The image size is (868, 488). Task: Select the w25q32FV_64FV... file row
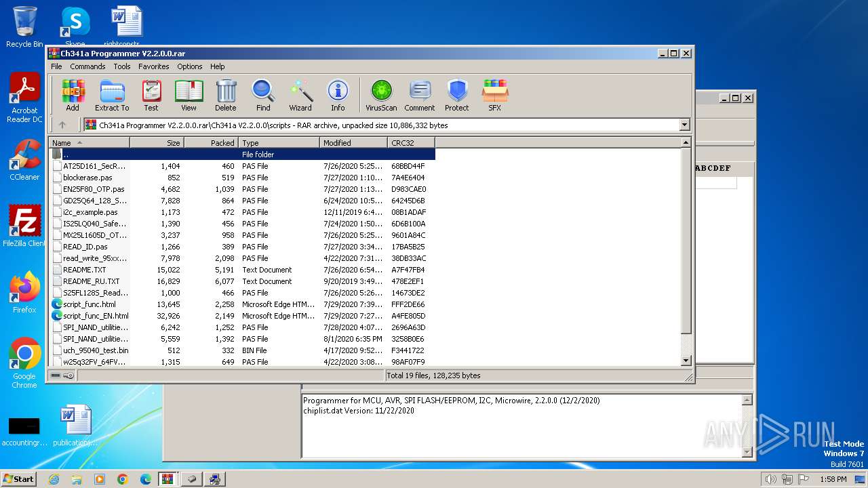[242, 362]
